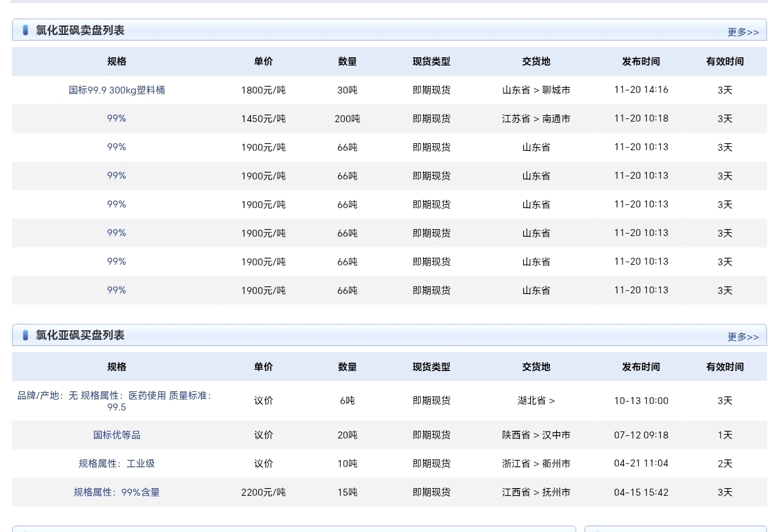Click delivery place 浙江省 > 衢州市

pos(536,463)
